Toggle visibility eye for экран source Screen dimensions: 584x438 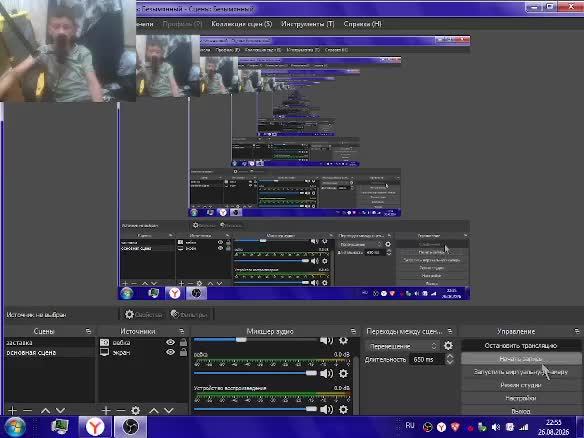[x=170, y=352]
